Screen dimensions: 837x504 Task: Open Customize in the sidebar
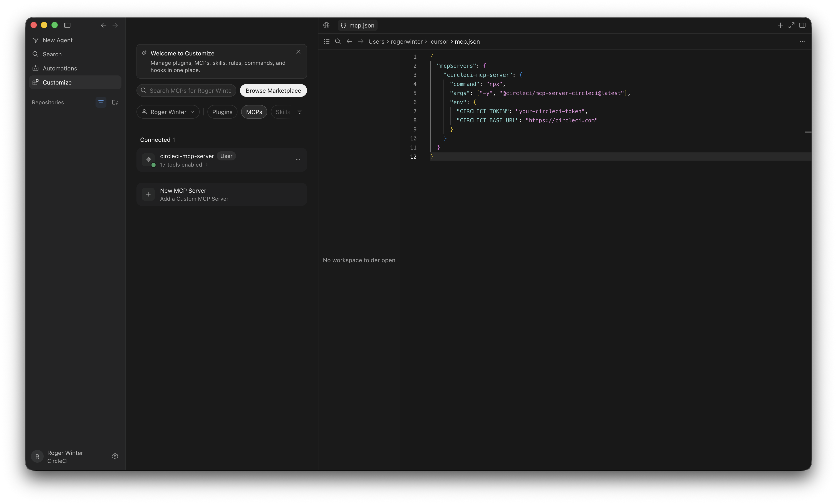[75, 82]
